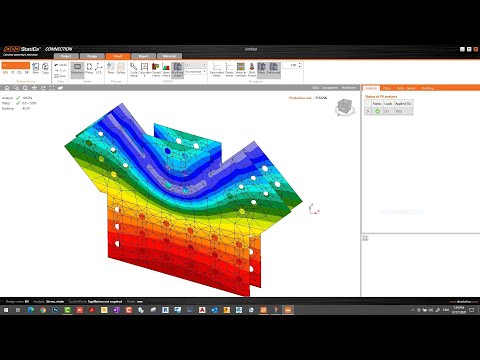
Task: Open Code setup wrench icon
Action: (x=134, y=69)
